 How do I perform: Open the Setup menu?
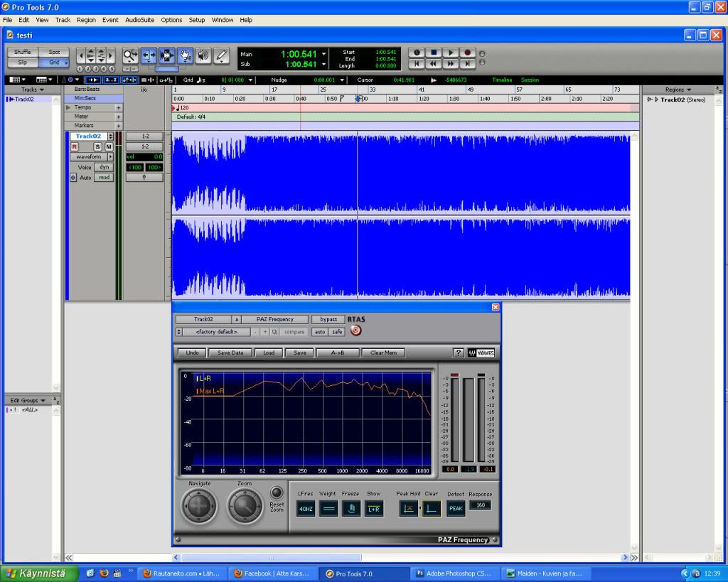pos(196,20)
